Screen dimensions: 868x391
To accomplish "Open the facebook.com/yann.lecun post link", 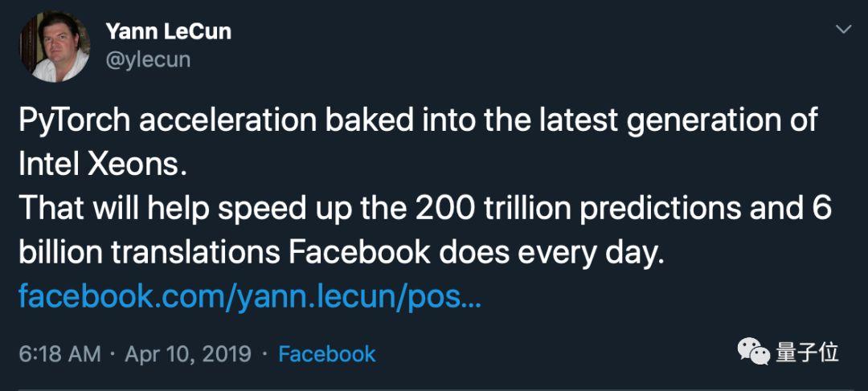I will coord(250,297).
